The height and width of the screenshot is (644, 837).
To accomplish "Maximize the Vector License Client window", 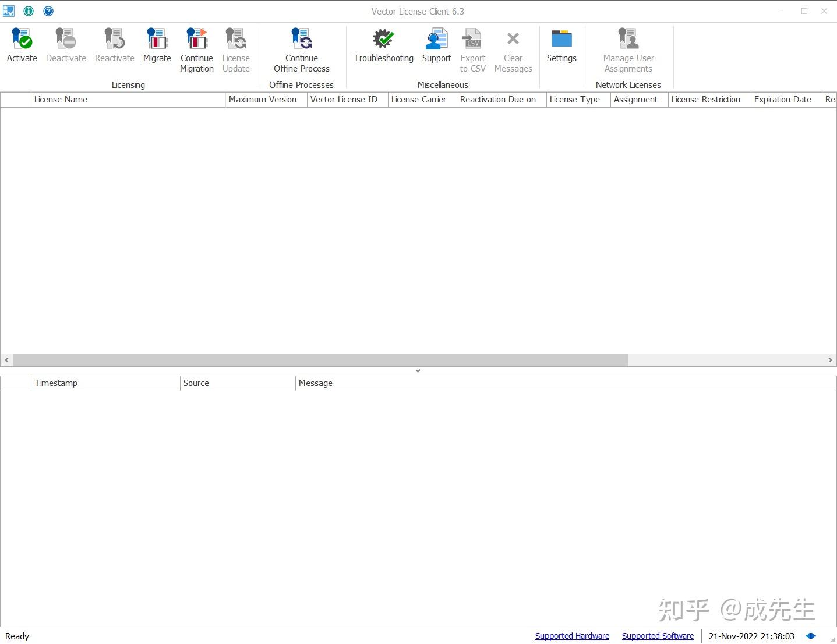I will [804, 11].
